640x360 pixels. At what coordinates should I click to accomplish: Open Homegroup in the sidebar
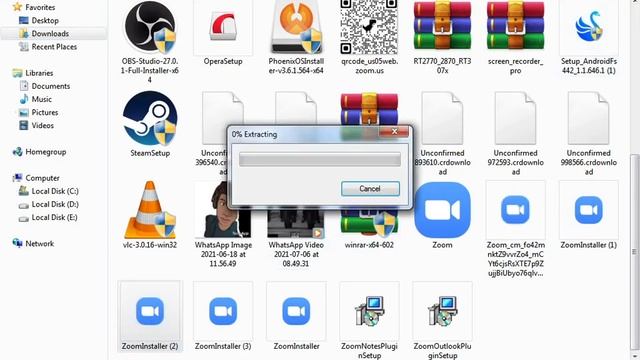(46, 152)
